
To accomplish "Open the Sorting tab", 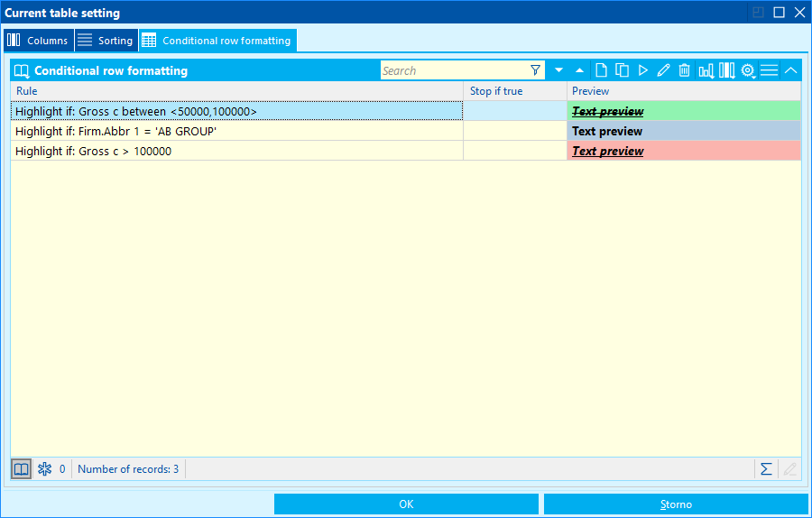I will pos(106,41).
